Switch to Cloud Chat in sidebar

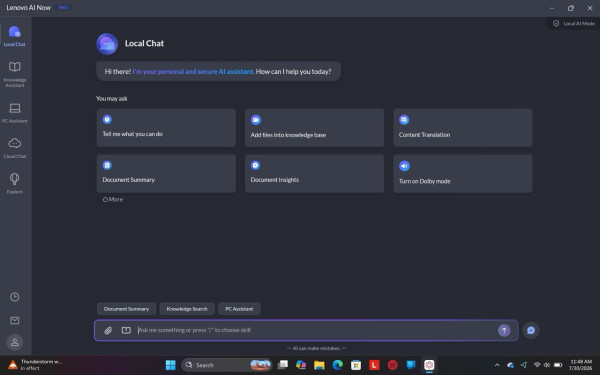click(15, 148)
